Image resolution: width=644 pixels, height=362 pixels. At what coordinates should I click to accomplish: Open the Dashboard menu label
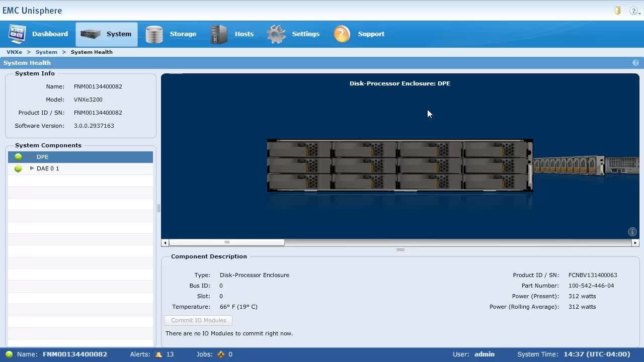point(50,34)
